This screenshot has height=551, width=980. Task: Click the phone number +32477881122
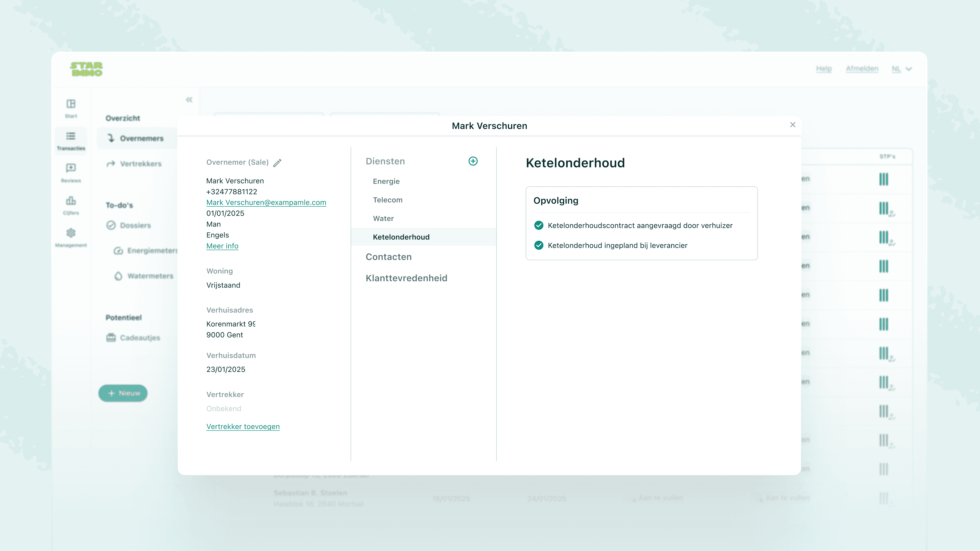tap(232, 192)
